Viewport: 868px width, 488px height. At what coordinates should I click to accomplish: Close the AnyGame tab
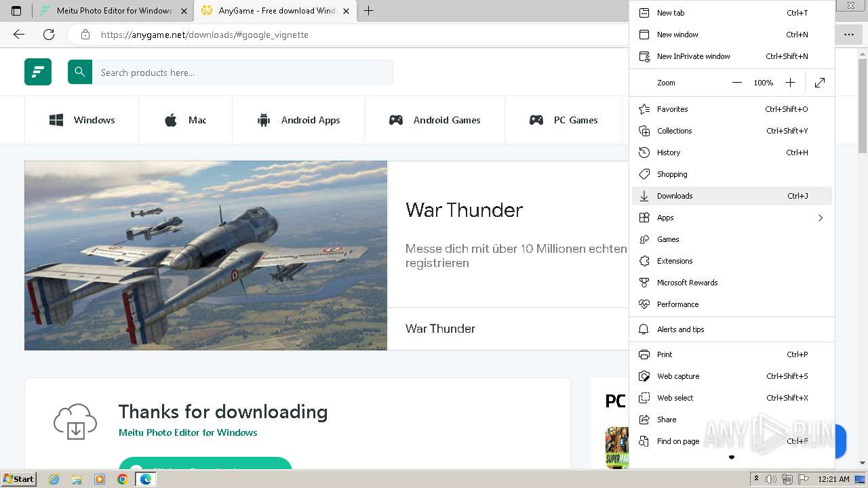tap(346, 11)
